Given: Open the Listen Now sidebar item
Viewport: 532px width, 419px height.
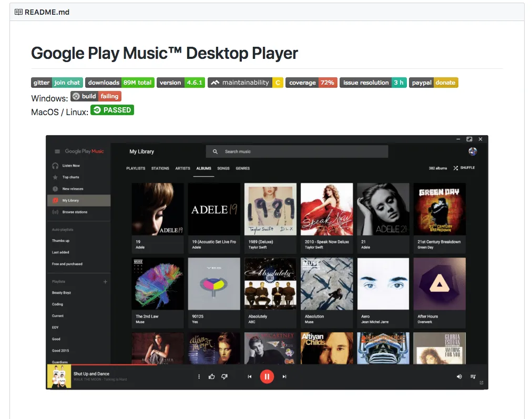Looking at the screenshot, I should (x=79, y=166).
